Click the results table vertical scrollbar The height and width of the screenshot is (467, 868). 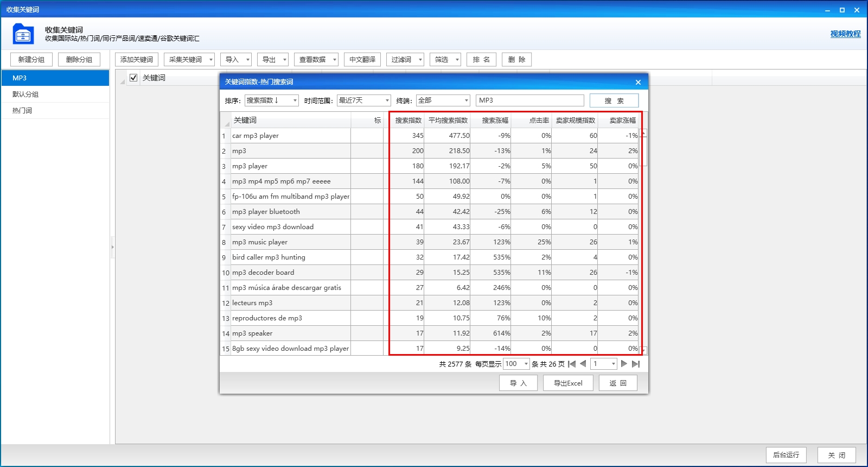pos(644,242)
